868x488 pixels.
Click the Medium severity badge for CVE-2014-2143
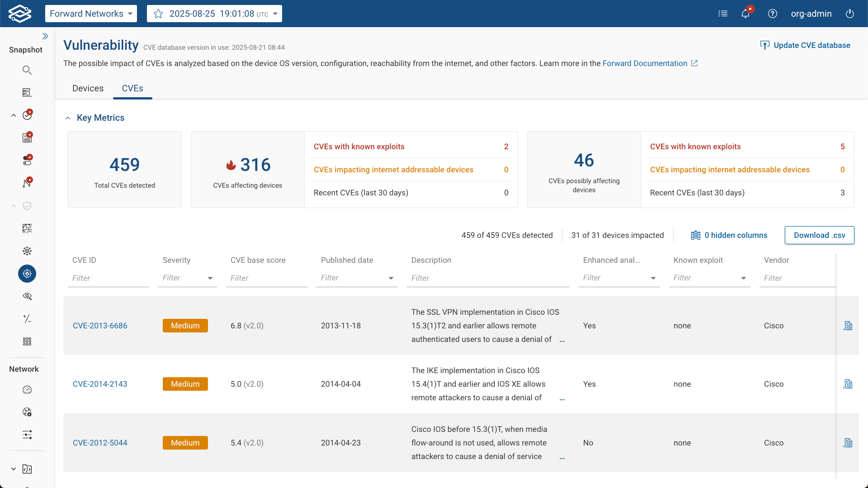click(x=185, y=384)
